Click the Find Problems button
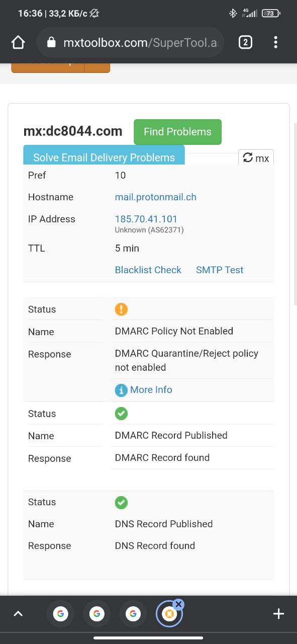297x644 pixels. [177, 132]
